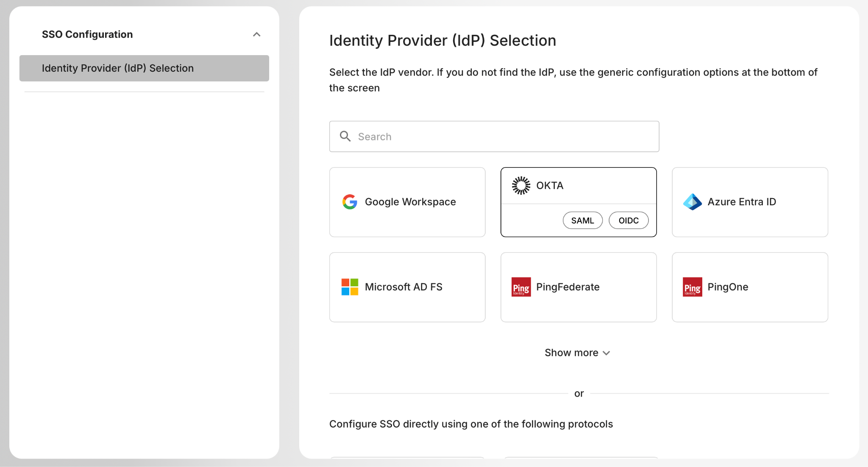Screen dimensions: 868x467
Task: Focus the IdP Search input field
Action: point(504,137)
